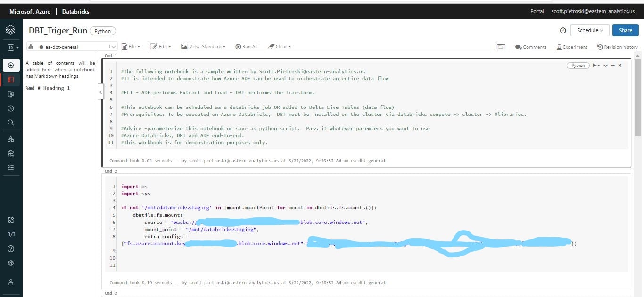Open the Clear menu
Screen dimensions: 644x297
point(279,47)
